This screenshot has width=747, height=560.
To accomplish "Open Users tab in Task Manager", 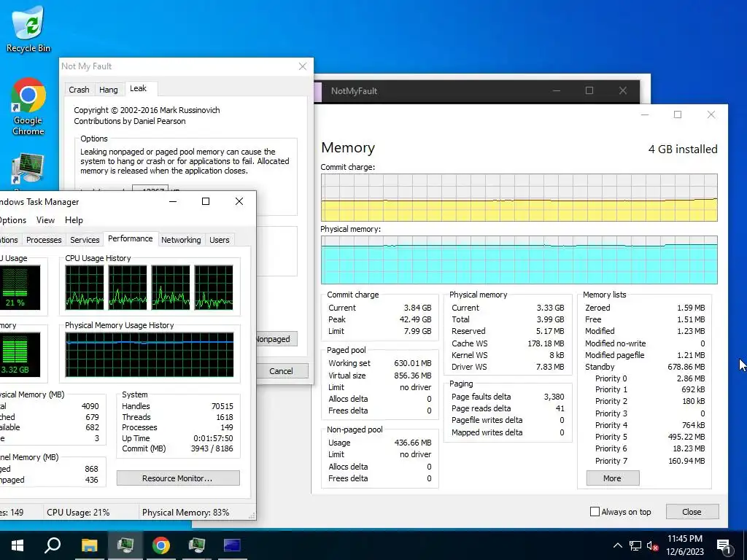I will [219, 240].
